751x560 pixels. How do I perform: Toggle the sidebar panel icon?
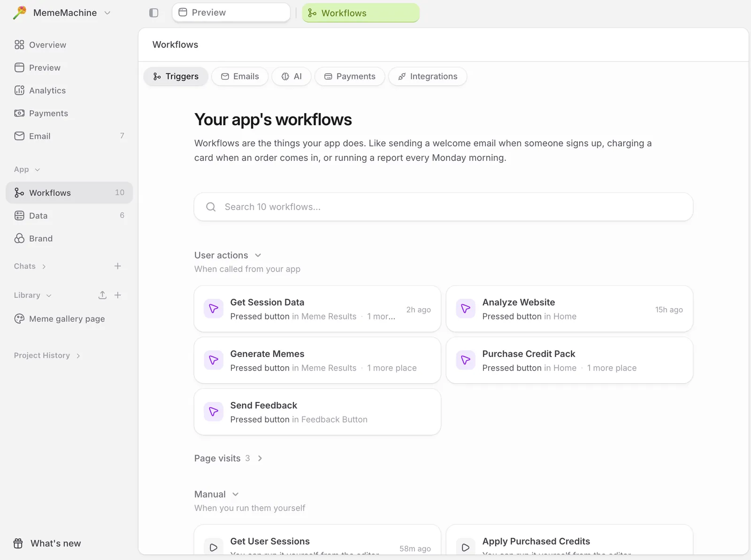click(153, 13)
